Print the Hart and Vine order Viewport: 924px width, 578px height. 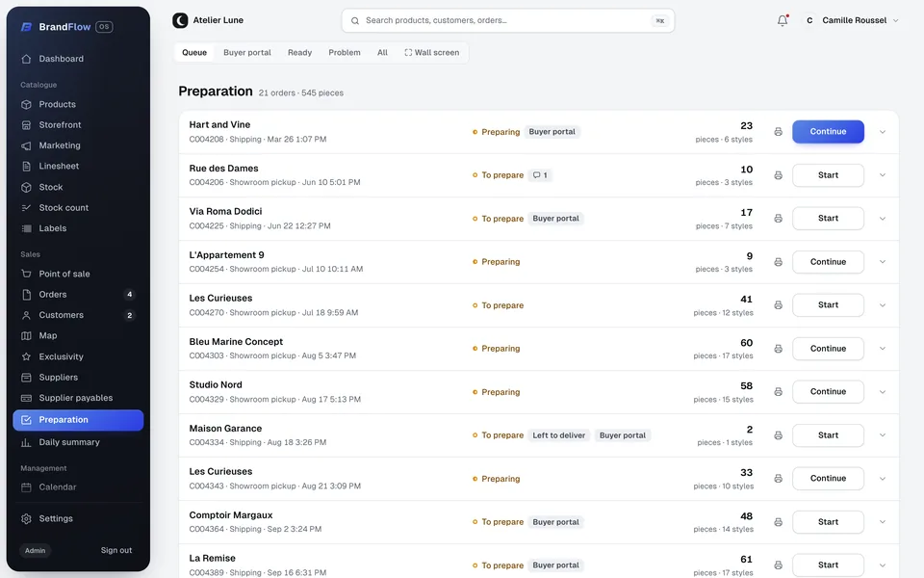click(x=778, y=132)
